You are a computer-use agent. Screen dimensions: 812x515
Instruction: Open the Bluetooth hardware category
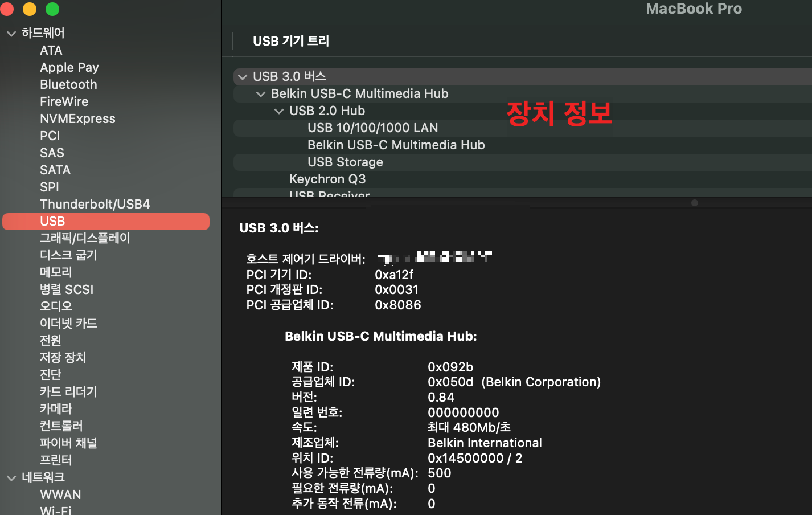click(68, 85)
